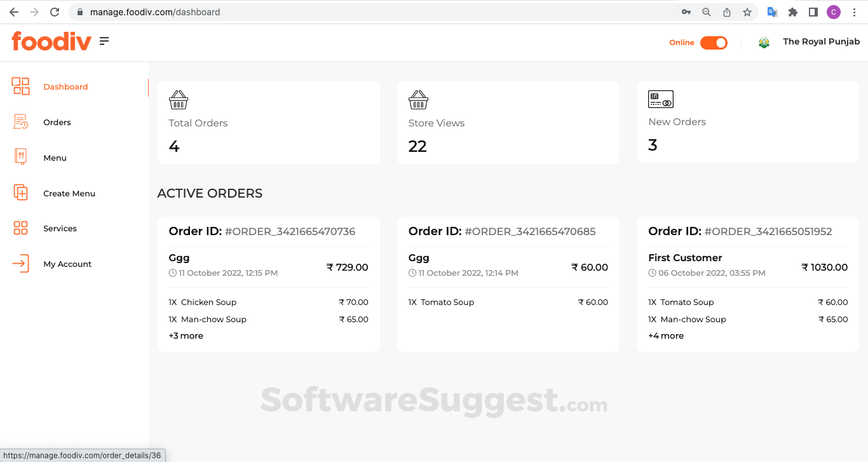Viewport: 868px width, 462px height.
Task: Reload the page using browser refresh button
Action: (x=55, y=12)
